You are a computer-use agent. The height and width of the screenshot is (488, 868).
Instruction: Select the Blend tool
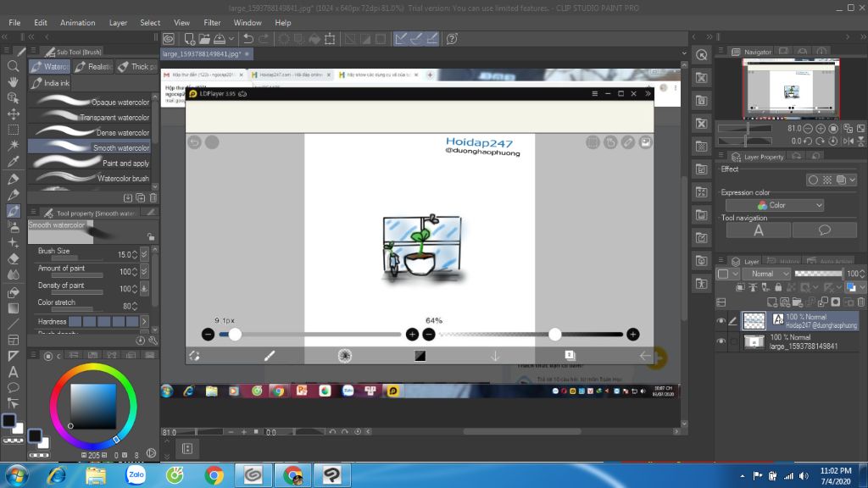tap(13, 274)
